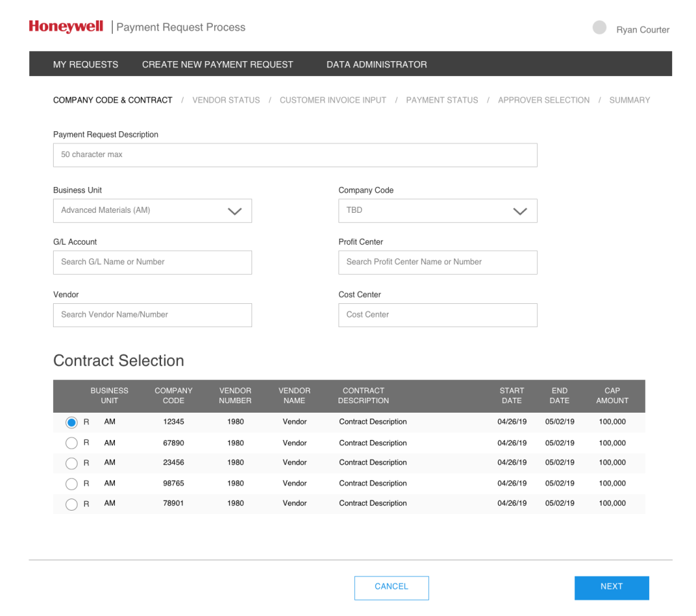
Task: Focus the Profit Center search field
Action: click(x=438, y=262)
